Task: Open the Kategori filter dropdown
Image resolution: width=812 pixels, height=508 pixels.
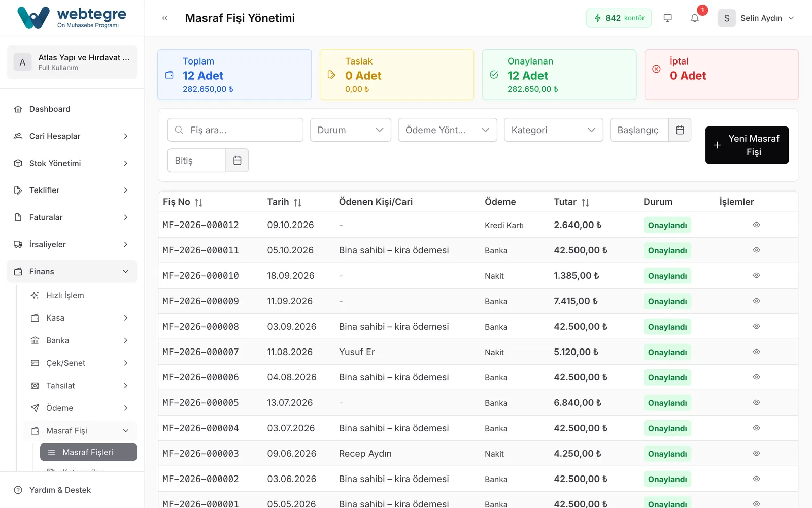Action: coord(554,130)
